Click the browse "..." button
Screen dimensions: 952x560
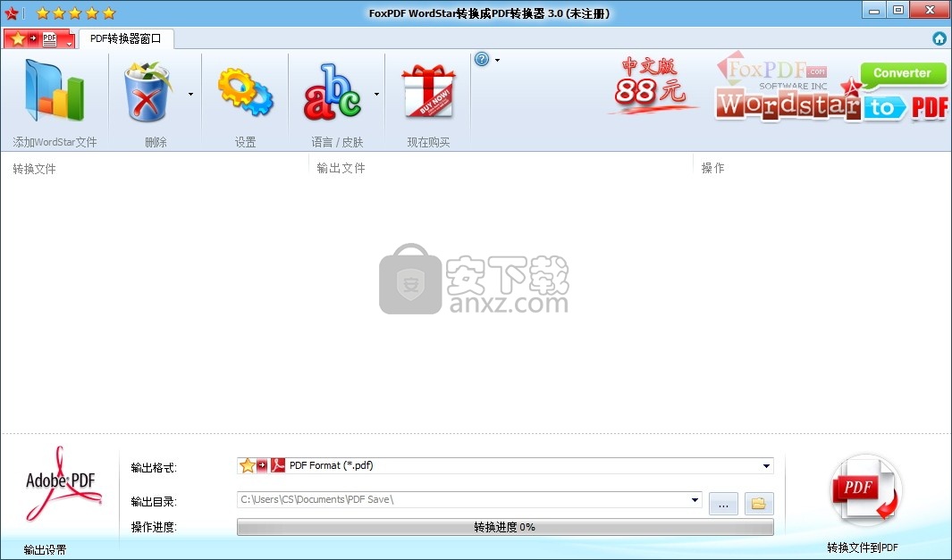[x=723, y=504]
